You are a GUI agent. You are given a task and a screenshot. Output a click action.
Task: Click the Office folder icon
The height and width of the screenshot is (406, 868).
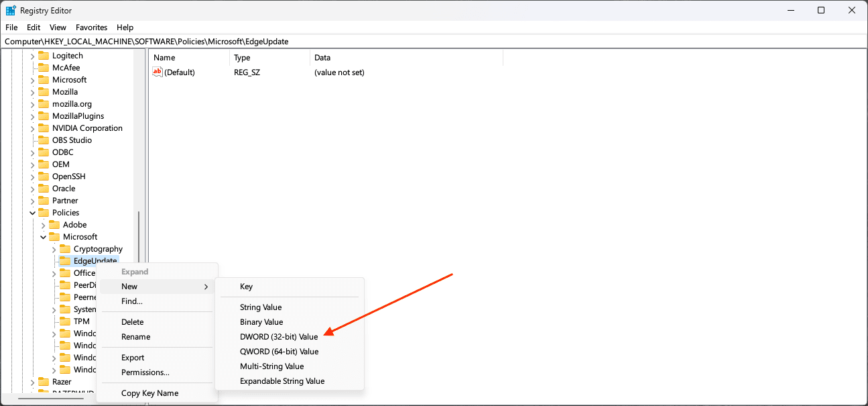coord(65,273)
